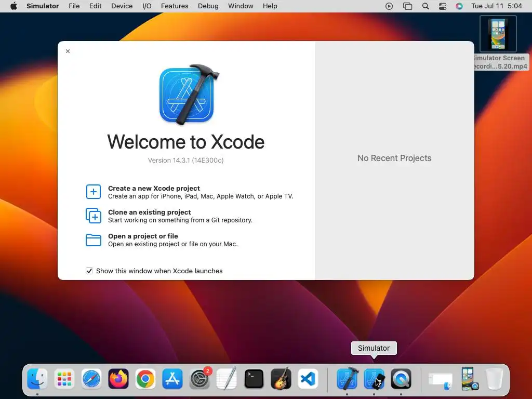Switch to Simulator in the Dock
The image size is (532, 399).
(374, 379)
